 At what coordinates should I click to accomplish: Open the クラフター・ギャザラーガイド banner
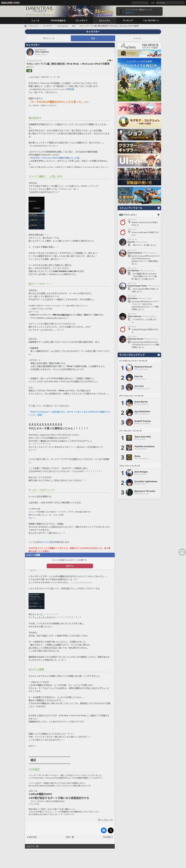[x=139, y=148]
